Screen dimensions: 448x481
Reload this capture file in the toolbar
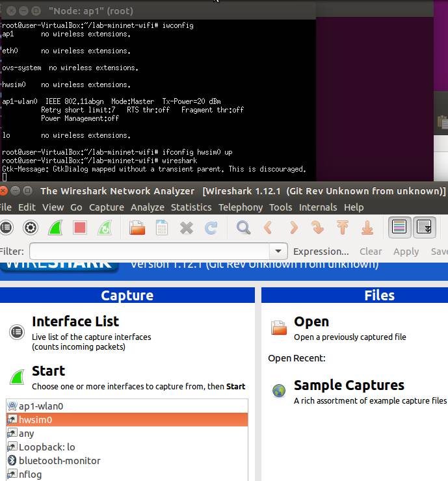(x=211, y=228)
